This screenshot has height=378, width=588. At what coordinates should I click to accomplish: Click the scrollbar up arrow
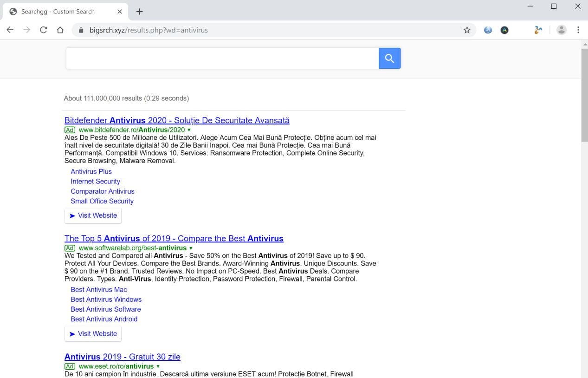click(584, 44)
